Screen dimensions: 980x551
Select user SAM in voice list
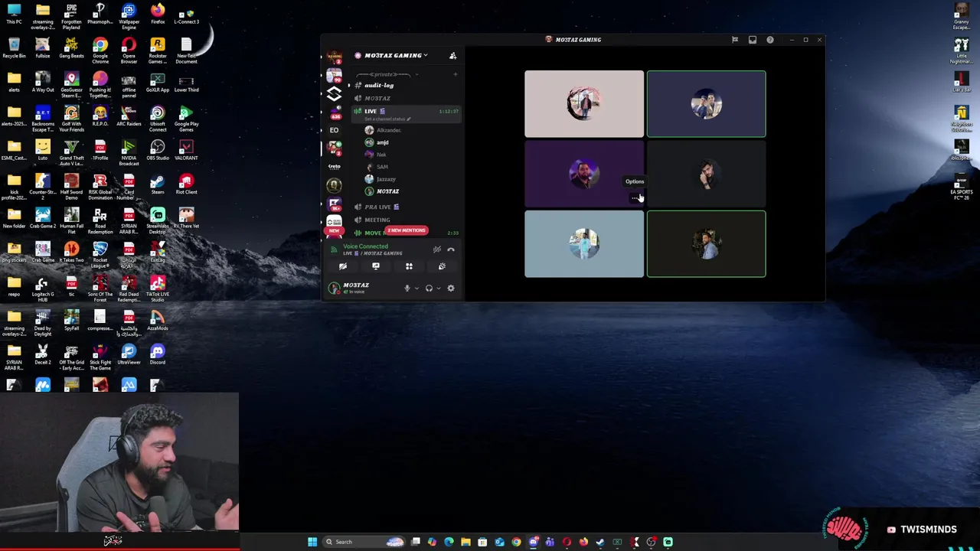tap(382, 167)
